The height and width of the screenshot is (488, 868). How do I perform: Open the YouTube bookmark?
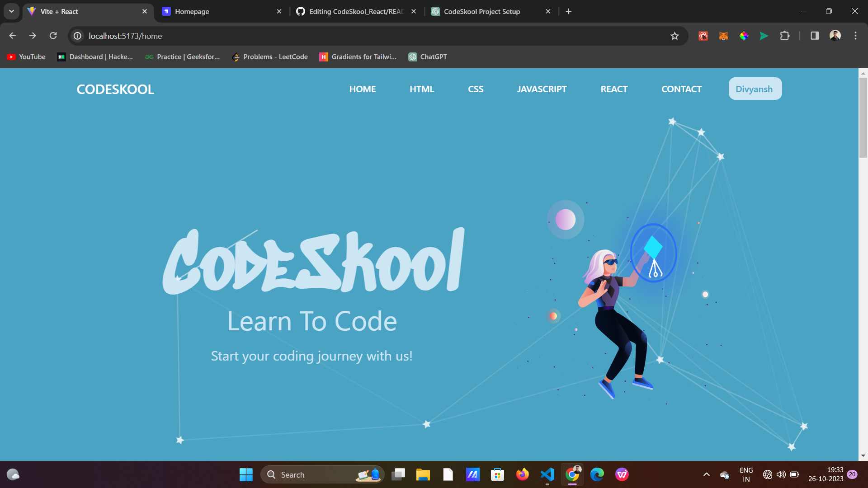(x=26, y=57)
